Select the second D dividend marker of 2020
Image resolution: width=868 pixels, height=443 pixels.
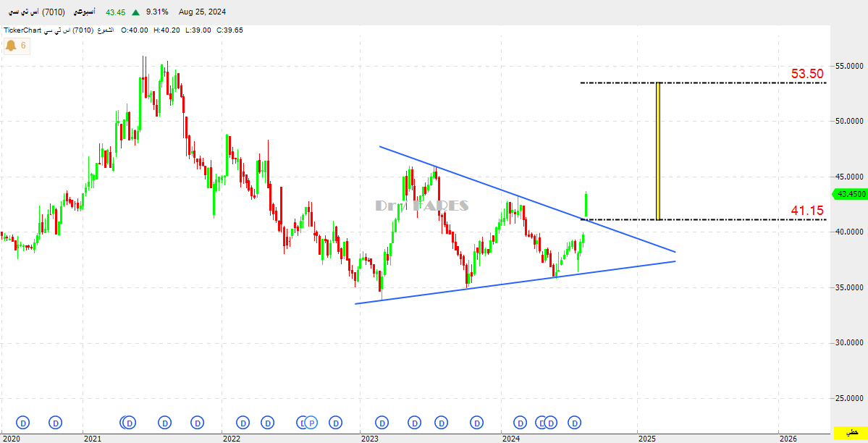click(x=55, y=423)
